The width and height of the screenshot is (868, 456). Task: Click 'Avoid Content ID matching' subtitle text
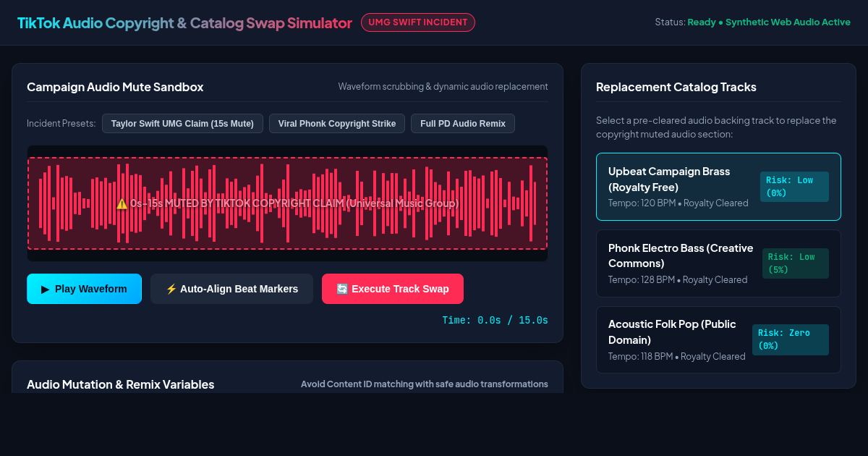(x=425, y=384)
